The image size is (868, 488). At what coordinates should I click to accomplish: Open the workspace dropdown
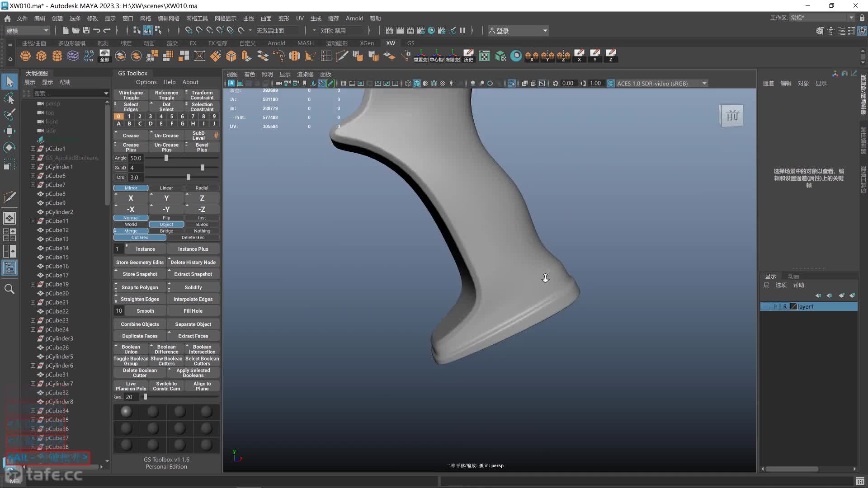(822, 18)
